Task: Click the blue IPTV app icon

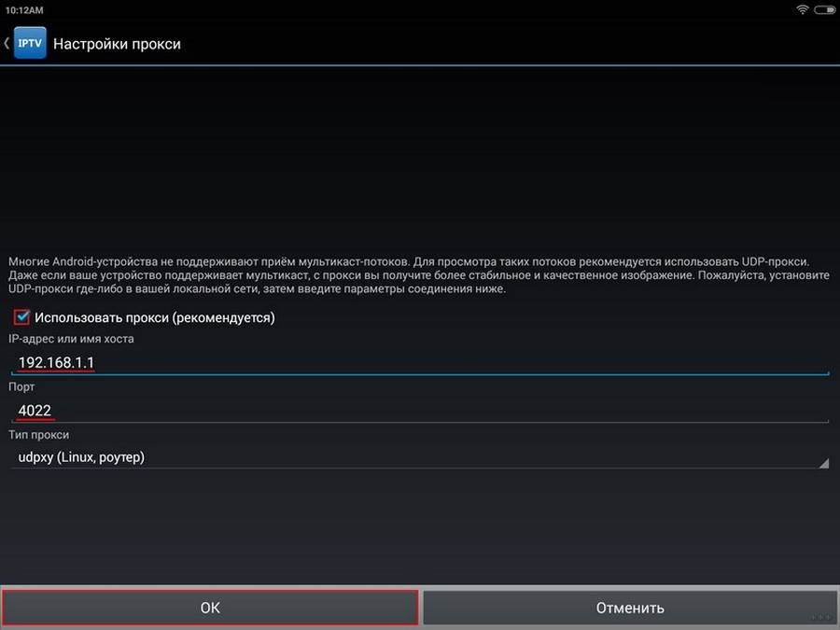Action: click(30, 44)
